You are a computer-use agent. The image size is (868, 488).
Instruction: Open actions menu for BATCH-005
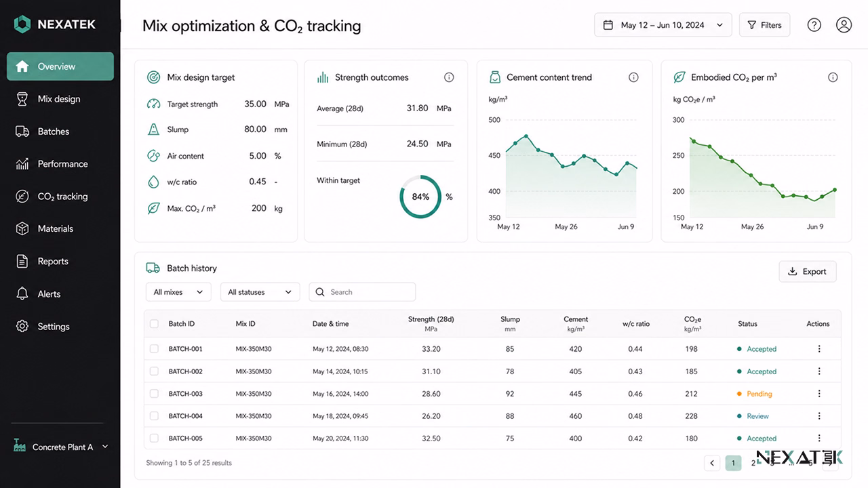[819, 439]
